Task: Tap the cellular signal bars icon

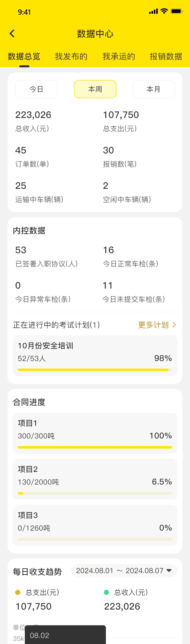Action: [x=154, y=11]
